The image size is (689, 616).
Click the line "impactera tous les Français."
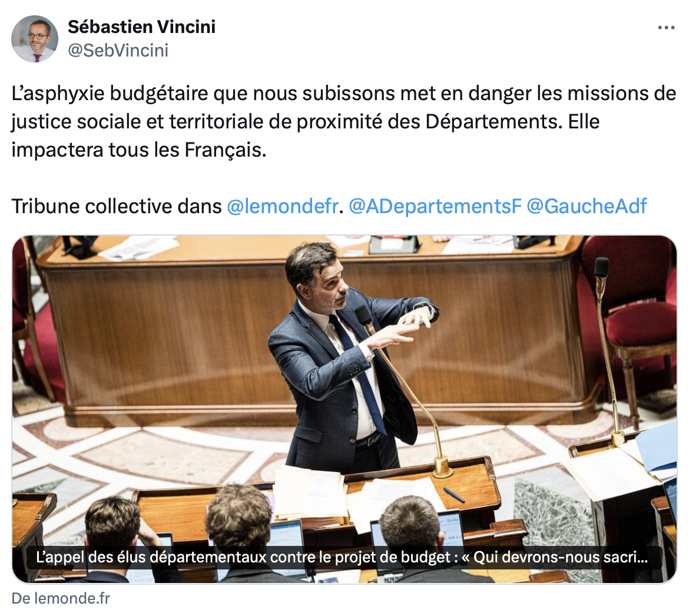139,150
